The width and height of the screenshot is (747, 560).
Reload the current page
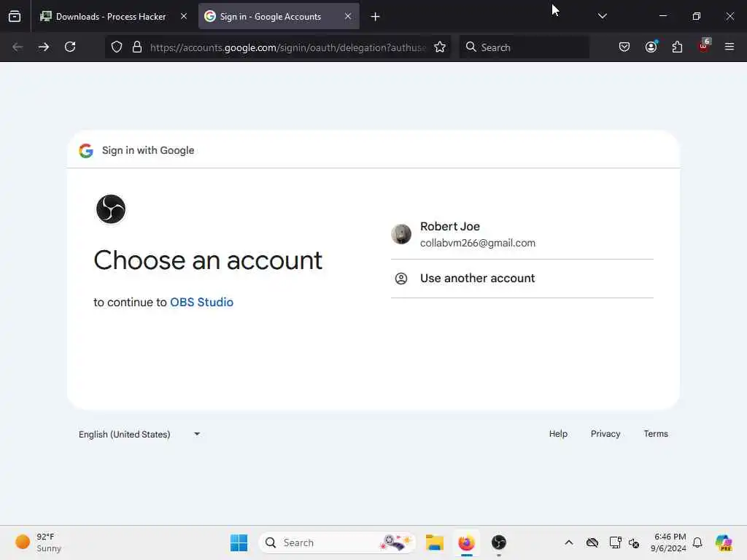point(70,47)
